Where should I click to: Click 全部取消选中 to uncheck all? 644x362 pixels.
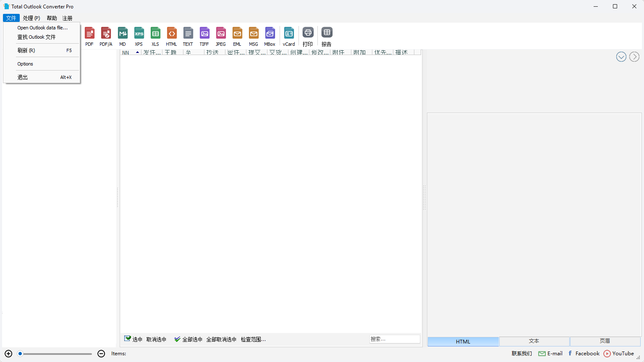click(221, 339)
